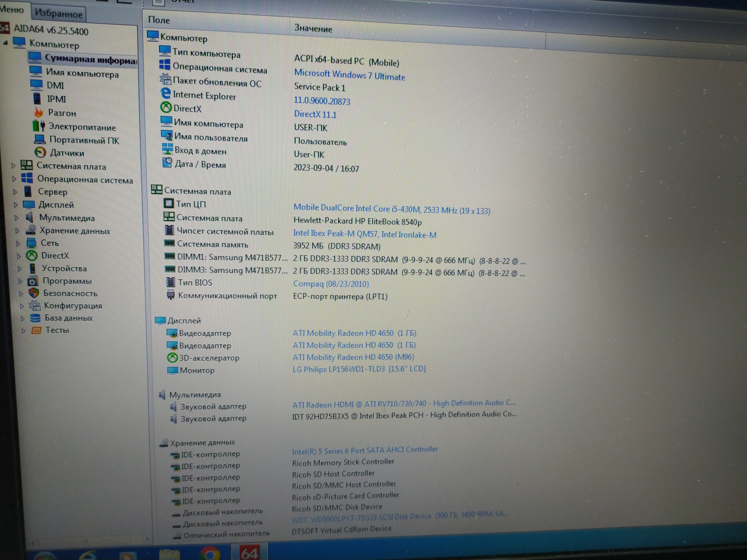
Task: Click the Системная плата motherboard icon in sidebar
Action: click(x=27, y=165)
